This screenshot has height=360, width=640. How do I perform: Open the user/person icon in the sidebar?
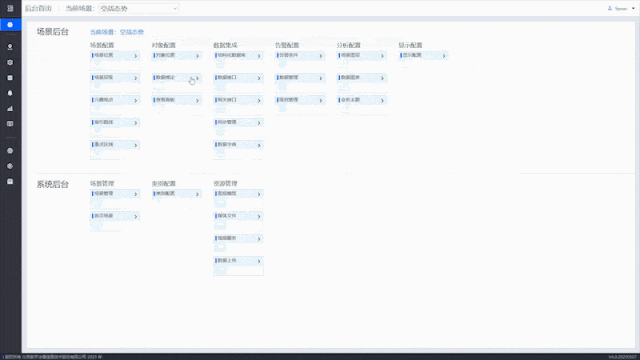pos(10,47)
